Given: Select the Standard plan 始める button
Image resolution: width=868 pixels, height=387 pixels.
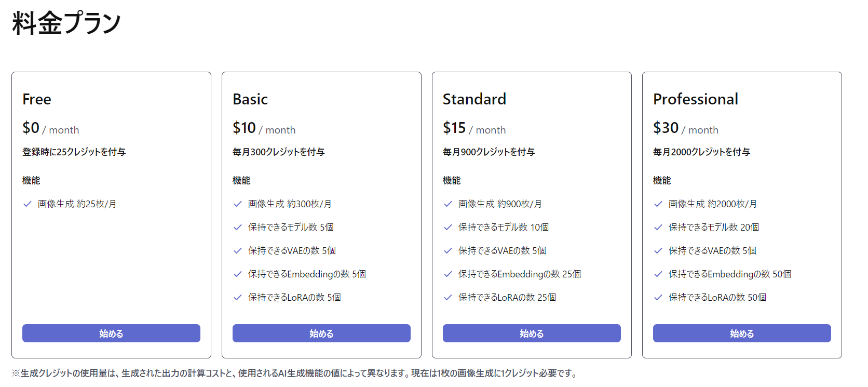Looking at the screenshot, I should (x=532, y=333).
